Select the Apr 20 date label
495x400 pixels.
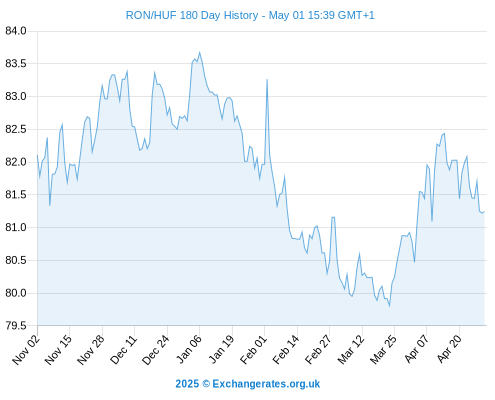[x=449, y=349]
